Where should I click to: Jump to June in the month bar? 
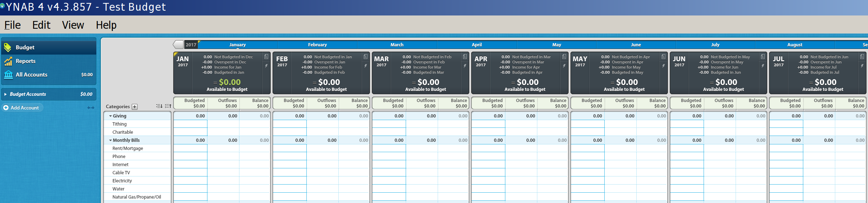(636, 45)
